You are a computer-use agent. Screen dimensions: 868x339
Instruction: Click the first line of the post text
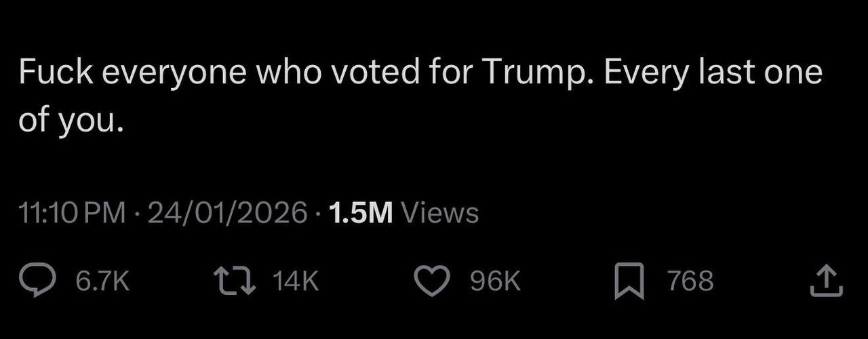click(420, 73)
